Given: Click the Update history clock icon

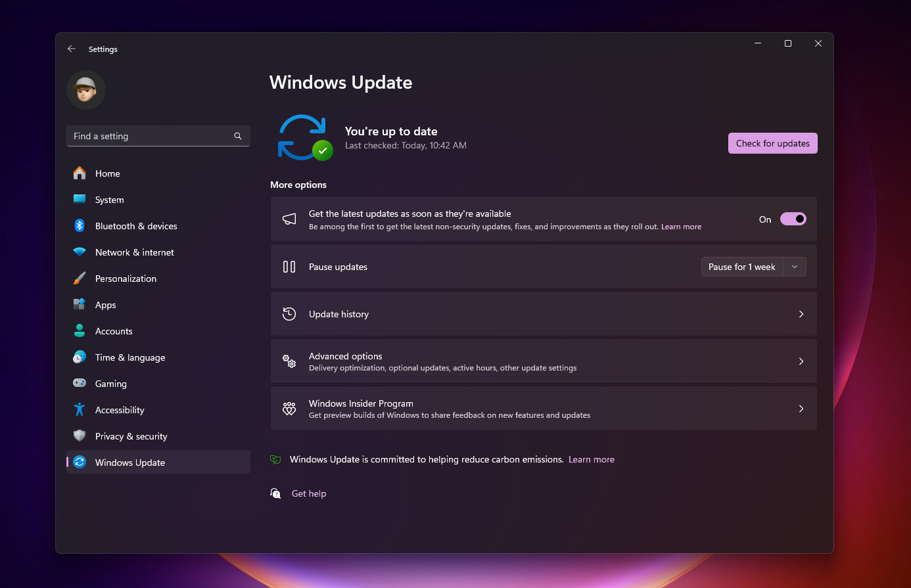Looking at the screenshot, I should click(x=289, y=314).
